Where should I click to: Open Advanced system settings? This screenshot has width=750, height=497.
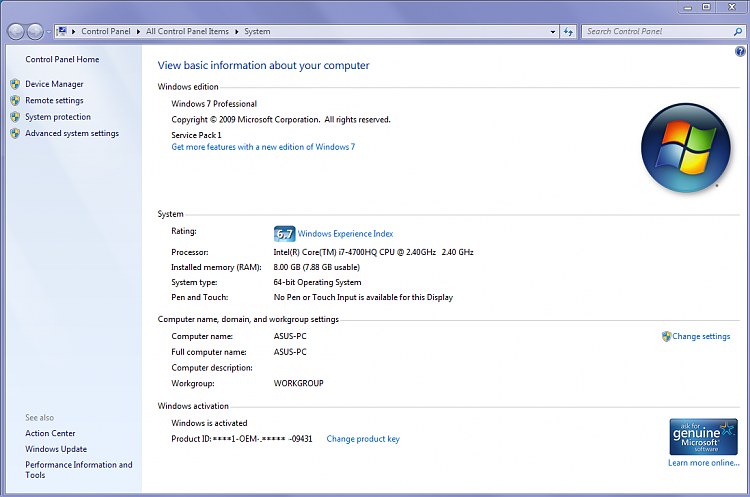pyautogui.click(x=72, y=133)
